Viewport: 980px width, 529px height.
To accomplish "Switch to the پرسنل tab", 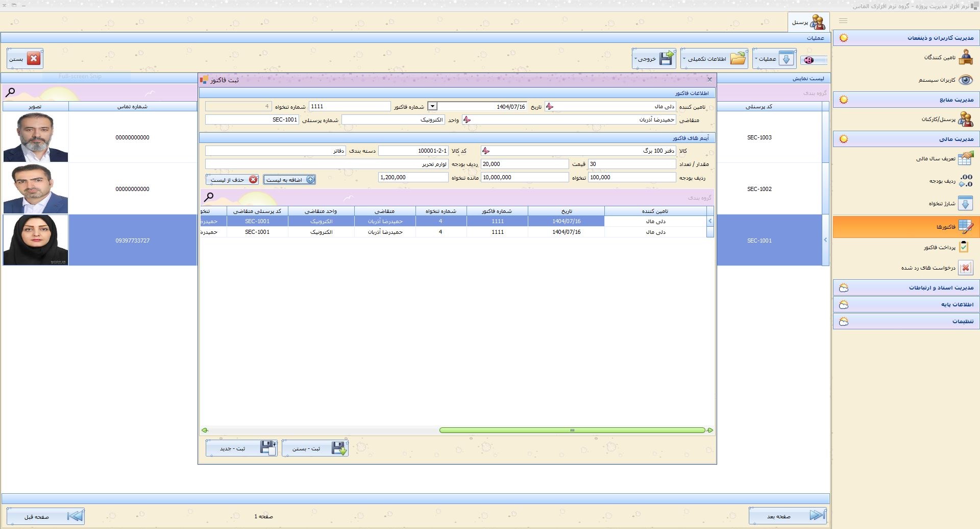I will 808,22.
